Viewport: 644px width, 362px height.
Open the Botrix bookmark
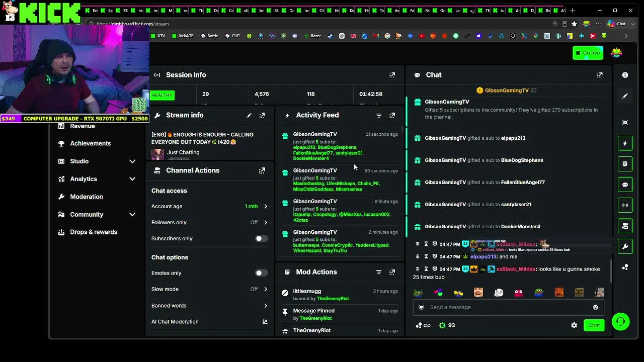(x=209, y=36)
